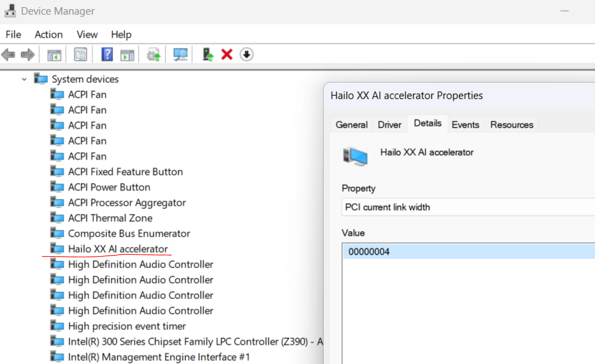Image resolution: width=595 pixels, height=364 pixels.
Task: Switch to the Driver tab
Action: pos(389,124)
